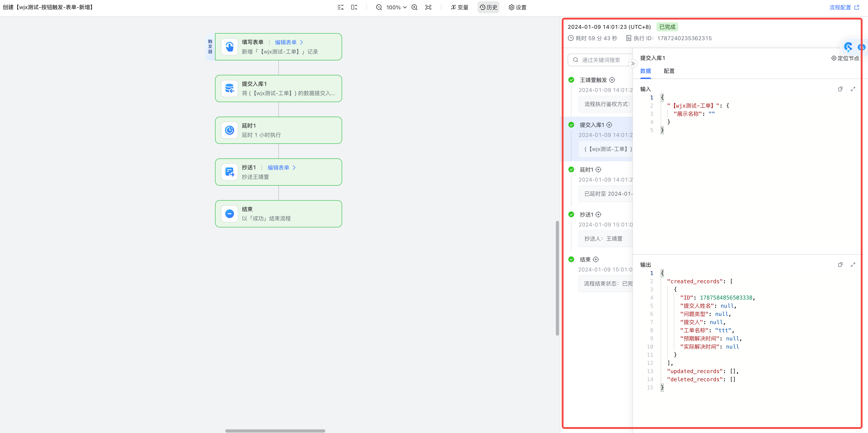Viewport: 868px width, 433px height.
Task: Click the 结束 end node icon
Action: 229,214
